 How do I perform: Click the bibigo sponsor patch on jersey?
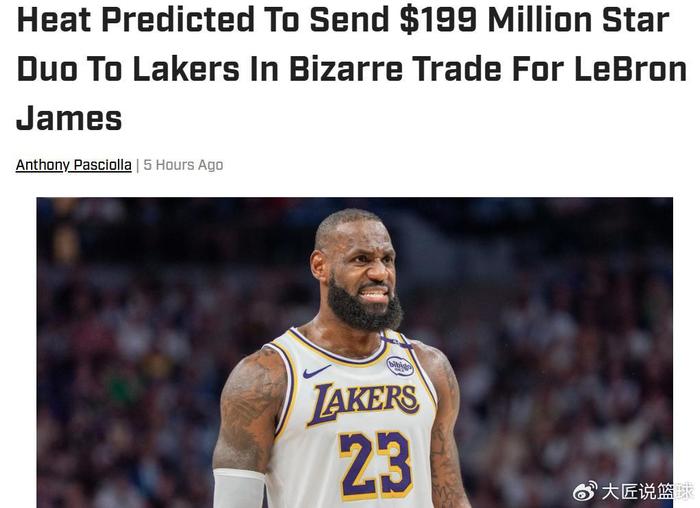click(400, 366)
